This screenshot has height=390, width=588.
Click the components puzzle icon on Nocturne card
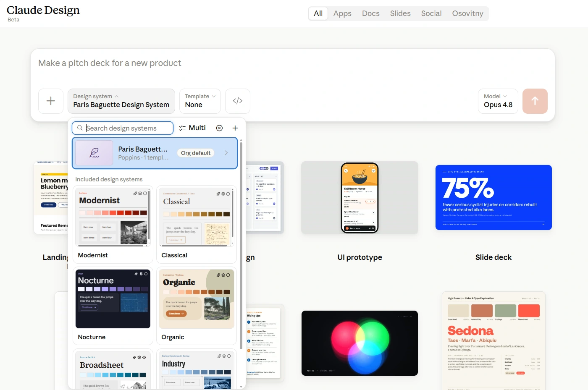pos(136,274)
